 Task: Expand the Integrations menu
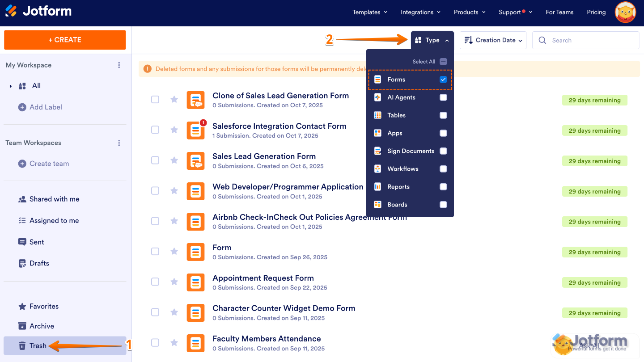pyautogui.click(x=420, y=13)
